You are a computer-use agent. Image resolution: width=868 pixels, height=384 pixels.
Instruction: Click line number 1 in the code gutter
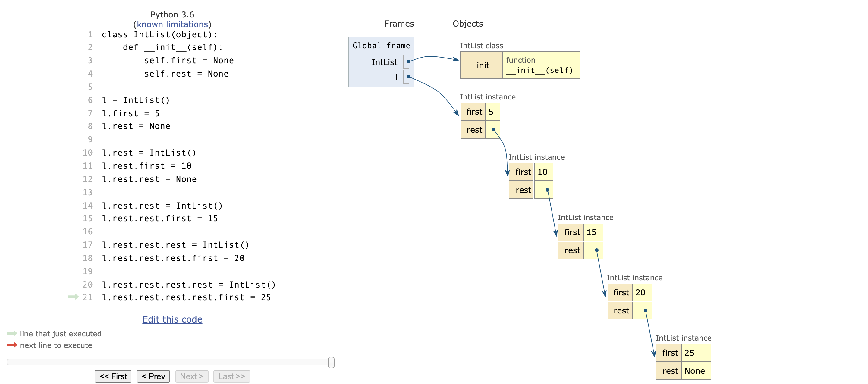pyautogui.click(x=90, y=34)
